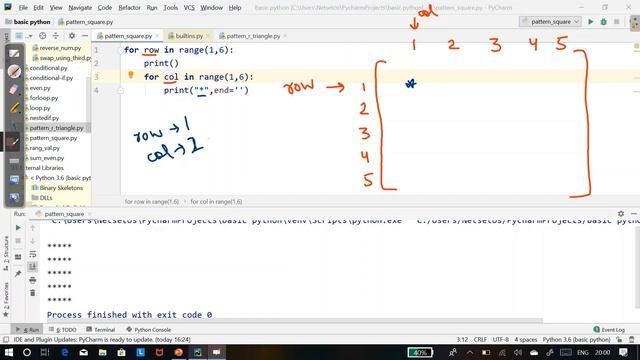Open the Favorites side tool window
This screenshot has height=360, width=640.
click(x=6, y=300)
